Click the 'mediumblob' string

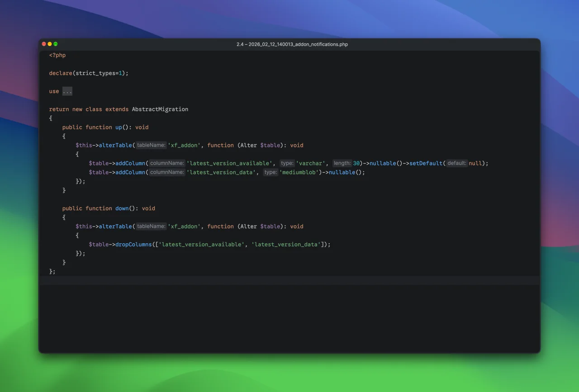click(299, 172)
